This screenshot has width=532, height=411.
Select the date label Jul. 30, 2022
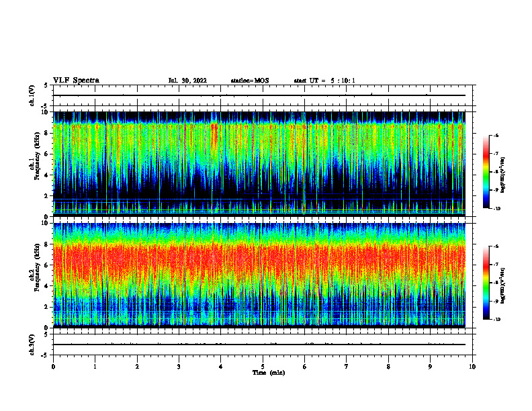(x=187, y=81)
